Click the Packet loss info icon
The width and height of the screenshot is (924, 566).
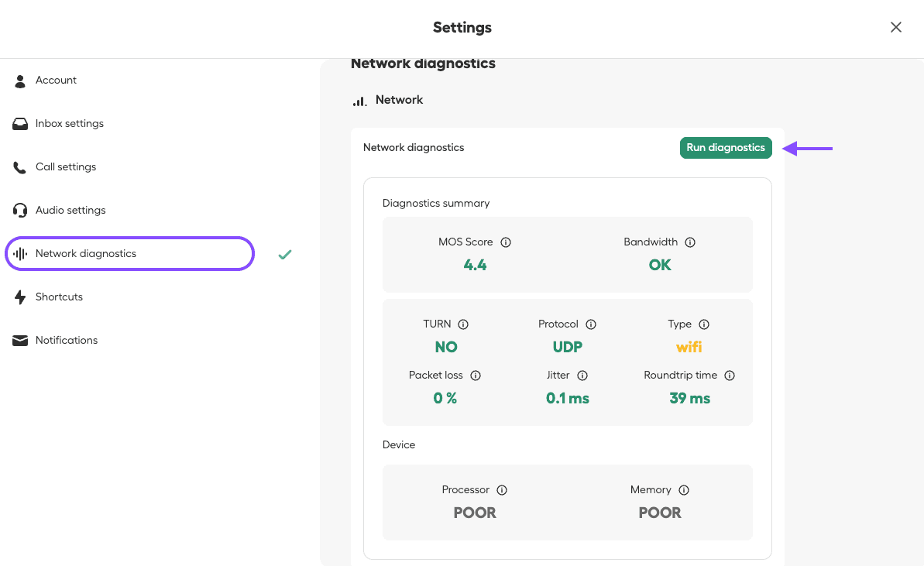[476, 376]
